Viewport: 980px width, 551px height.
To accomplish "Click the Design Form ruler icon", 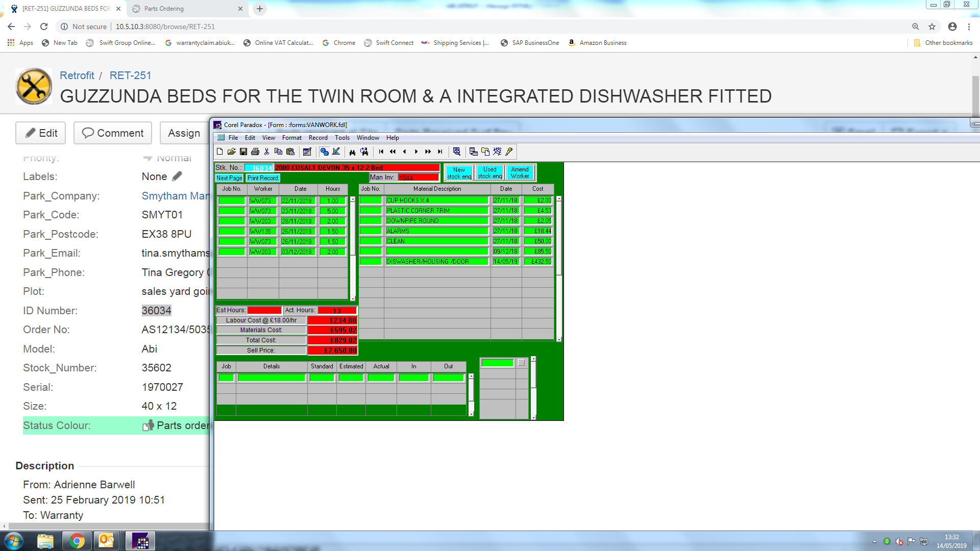I will point(336,152).
